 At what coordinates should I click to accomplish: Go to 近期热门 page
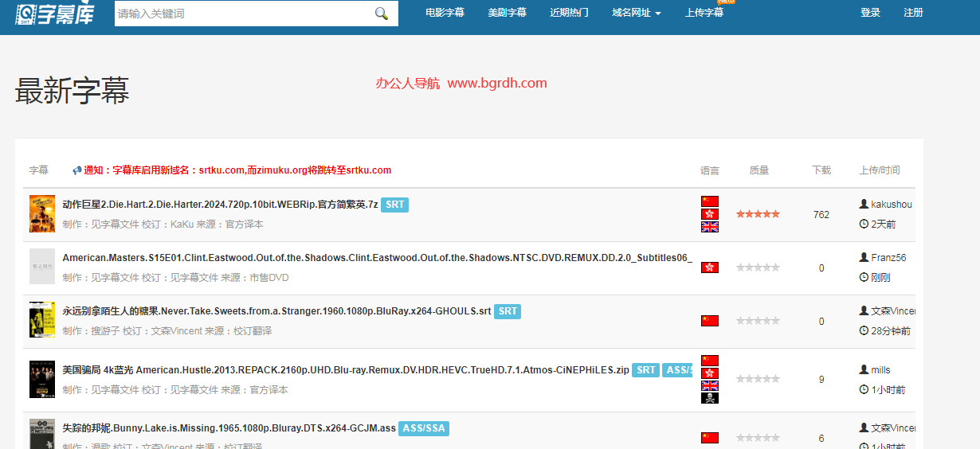click(x=570, y=13)
